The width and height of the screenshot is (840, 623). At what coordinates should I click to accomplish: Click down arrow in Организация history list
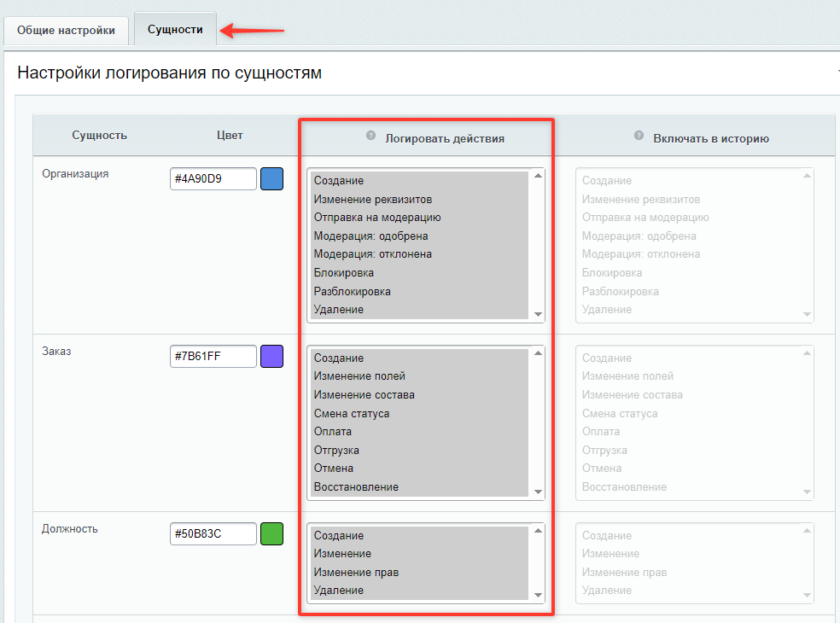coord(808,314)
